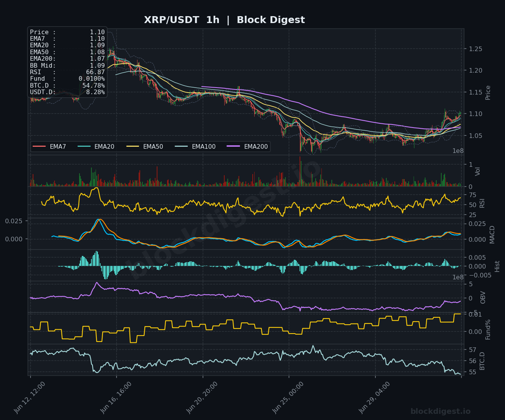Click the Jun 25, 00:00 date label

tap(288, 397)
